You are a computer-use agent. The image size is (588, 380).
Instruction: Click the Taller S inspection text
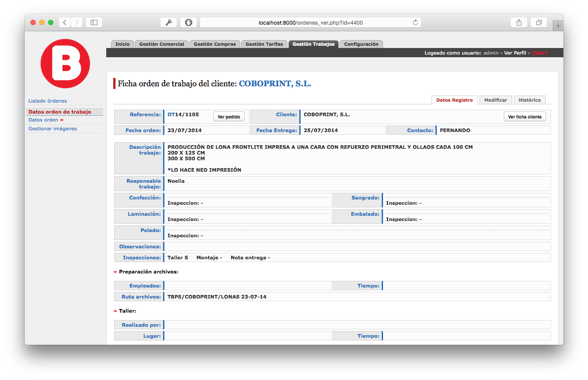[178, 258]
